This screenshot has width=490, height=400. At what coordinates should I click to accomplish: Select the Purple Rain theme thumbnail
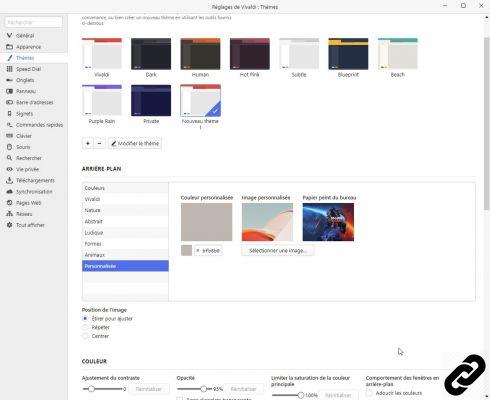pyautogui.click(x=102, y=100)
